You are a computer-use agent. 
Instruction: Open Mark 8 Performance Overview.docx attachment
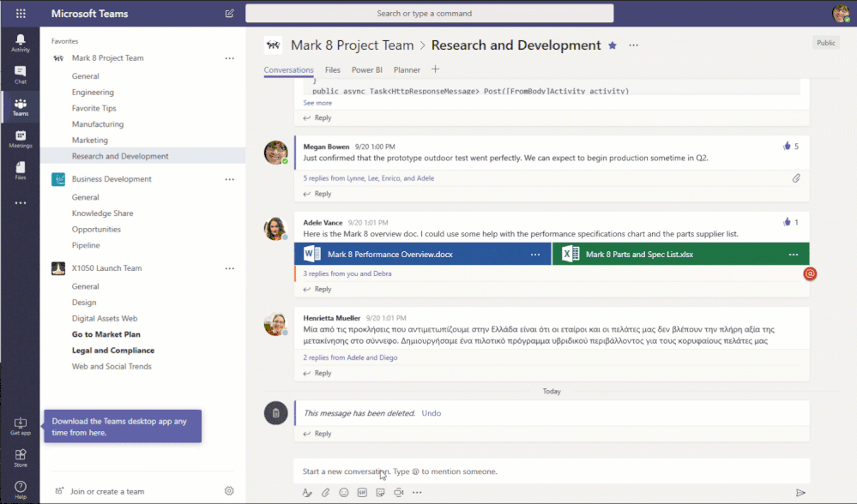pos(422,255)
